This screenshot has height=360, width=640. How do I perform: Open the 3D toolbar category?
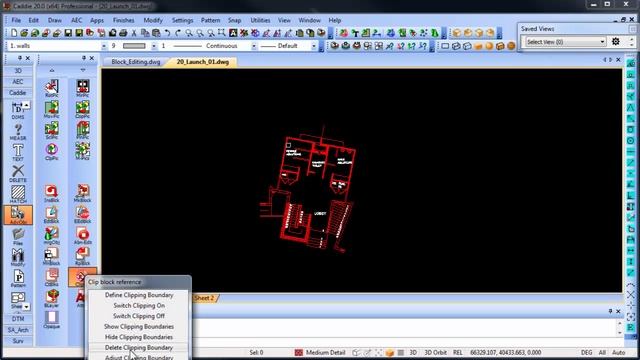(18, 71)
